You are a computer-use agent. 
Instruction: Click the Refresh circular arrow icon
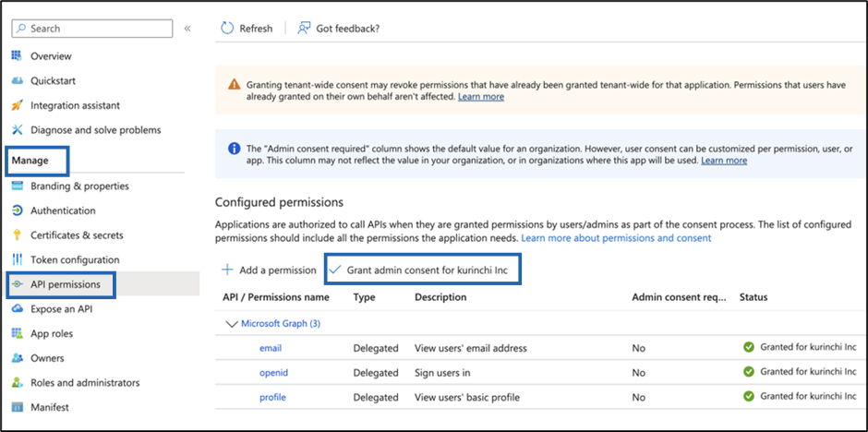[227, 29]
